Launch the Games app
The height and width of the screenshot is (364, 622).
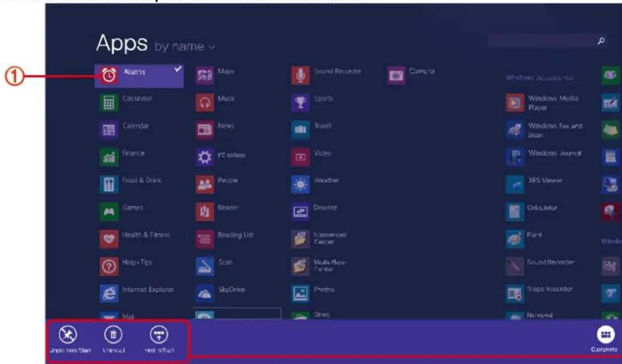pyautogui.click(x=121, y=212)
